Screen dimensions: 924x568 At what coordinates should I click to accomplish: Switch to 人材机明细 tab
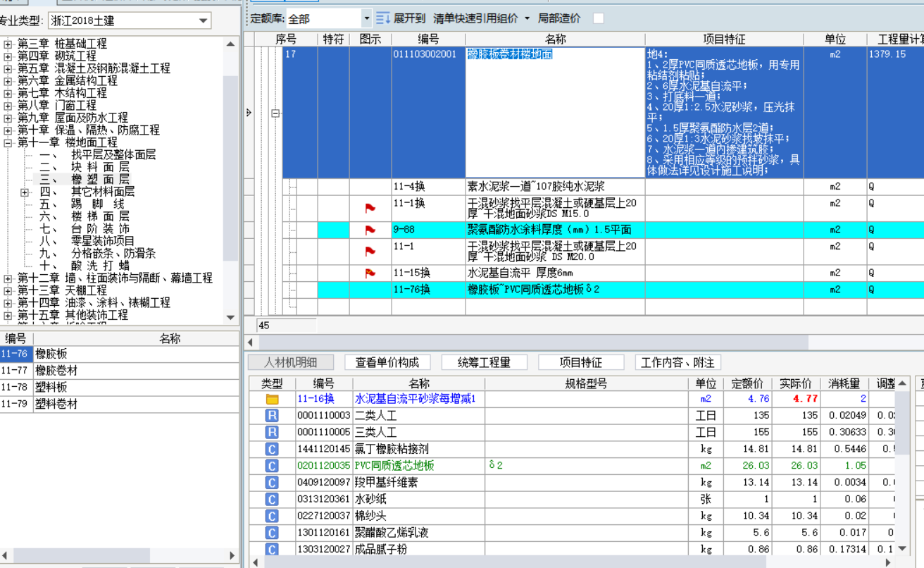[291, 362]
